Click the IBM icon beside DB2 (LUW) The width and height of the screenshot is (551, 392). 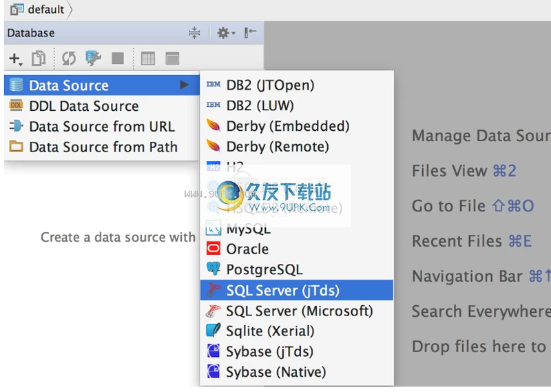coord(214,105)
